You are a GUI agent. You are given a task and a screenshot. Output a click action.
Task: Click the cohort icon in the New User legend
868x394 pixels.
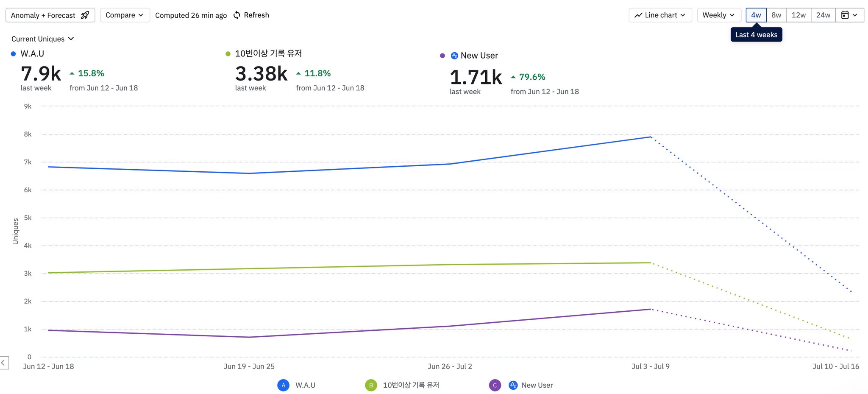(x=513, y=385)
